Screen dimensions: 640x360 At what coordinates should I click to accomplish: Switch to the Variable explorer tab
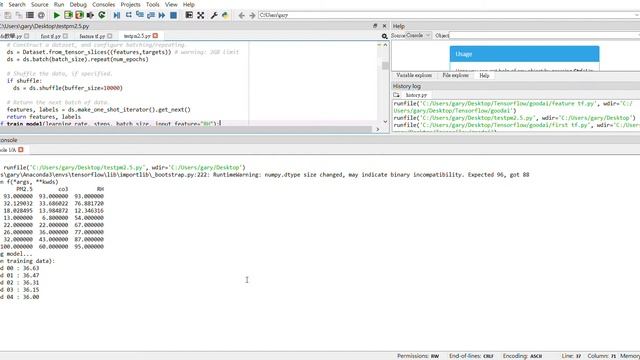414,76
